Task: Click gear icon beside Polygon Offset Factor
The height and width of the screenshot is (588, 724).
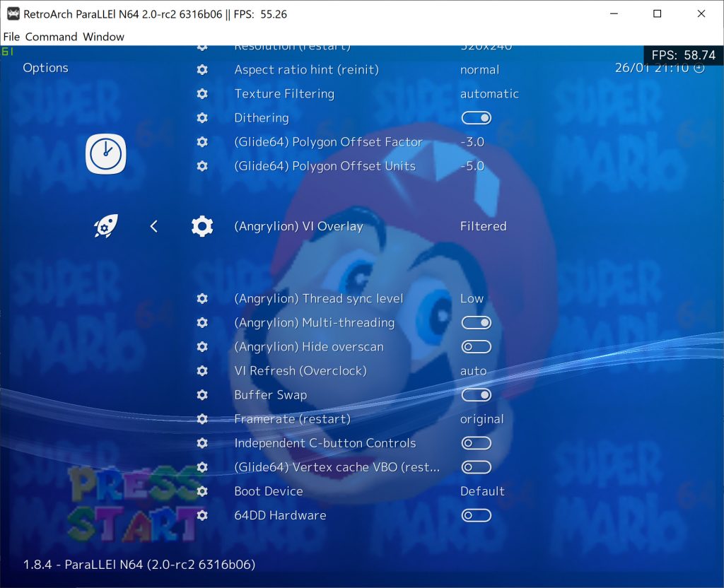Action: tap(202, 141)
